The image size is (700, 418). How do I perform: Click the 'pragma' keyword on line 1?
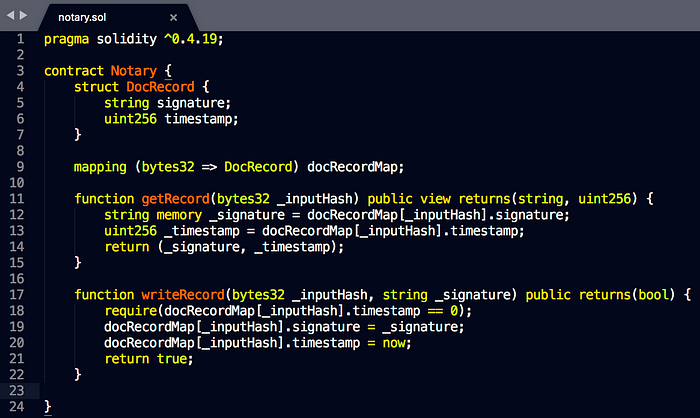click(67, 39)
